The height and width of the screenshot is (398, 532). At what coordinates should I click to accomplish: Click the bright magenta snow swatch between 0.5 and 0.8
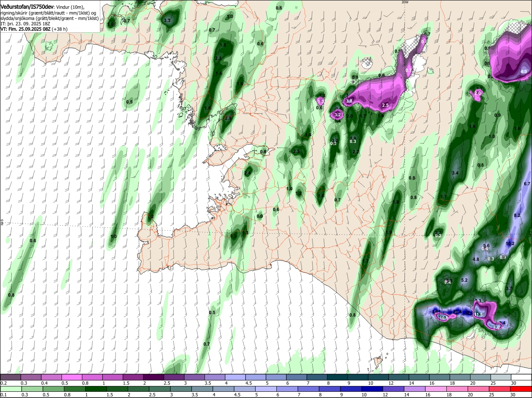click(72, 377)
